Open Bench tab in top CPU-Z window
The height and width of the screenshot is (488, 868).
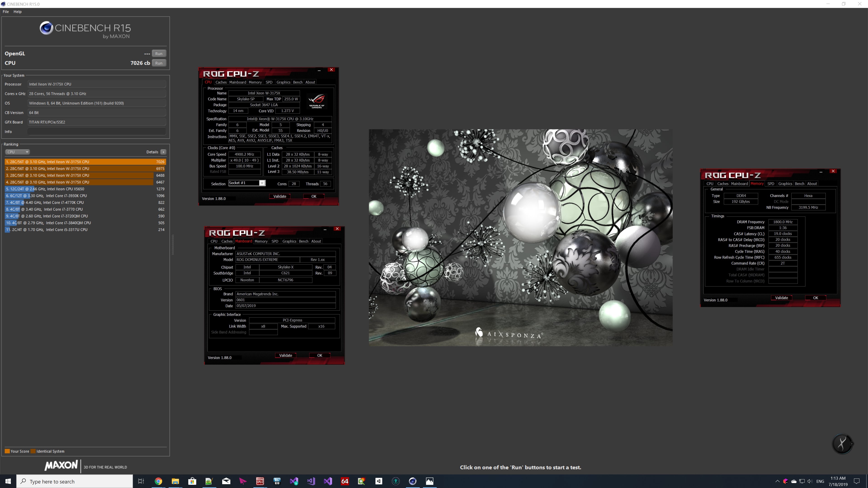point(297,82)
